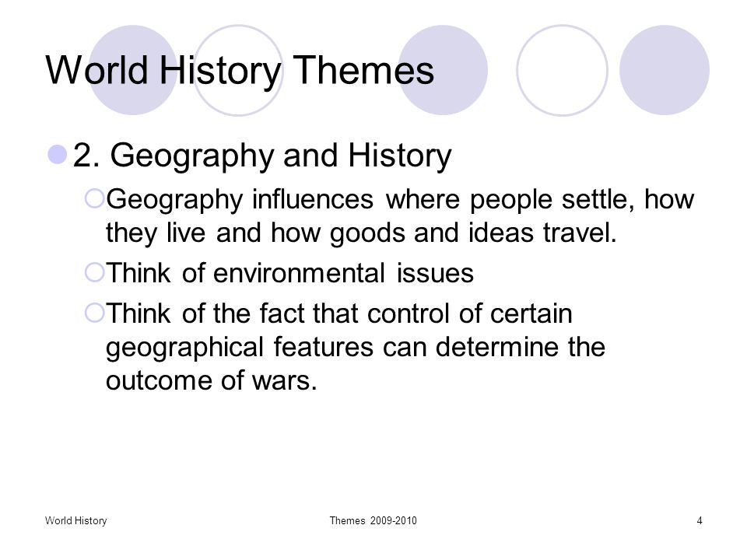Image resolution: width=747 pixels, height=560 pixels.
Task: Click the line "they live and how goods and ideas travel."
Action: pyautogui.click(x=361, y=233)
